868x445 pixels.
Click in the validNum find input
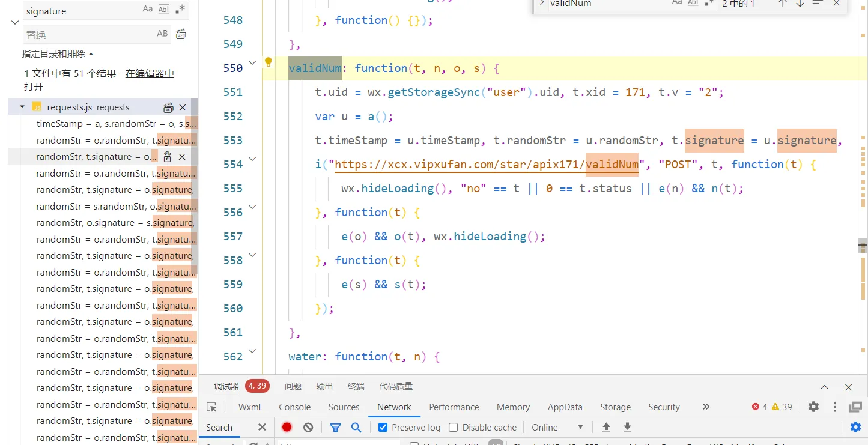coord(607,4)
